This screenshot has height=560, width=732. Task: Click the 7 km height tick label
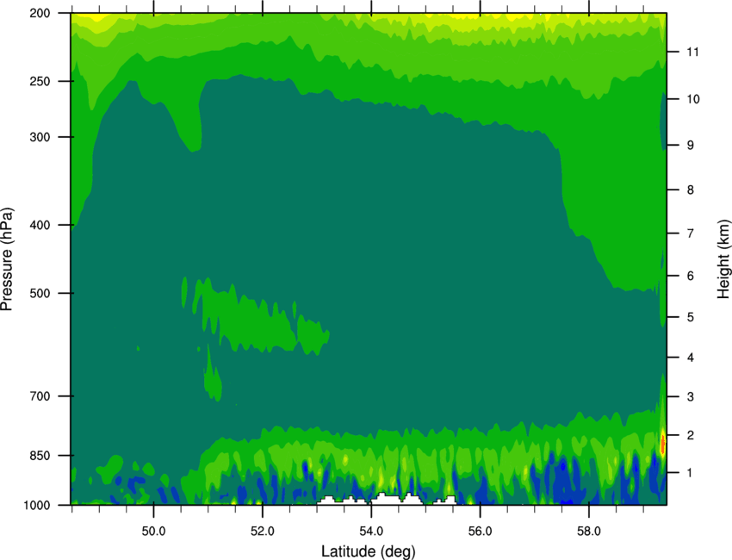point(690,233)
